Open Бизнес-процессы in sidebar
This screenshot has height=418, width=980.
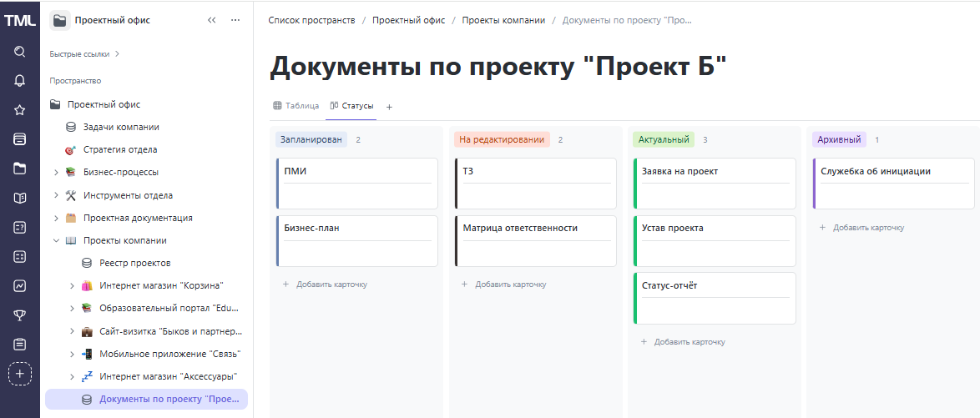(121, 173)
